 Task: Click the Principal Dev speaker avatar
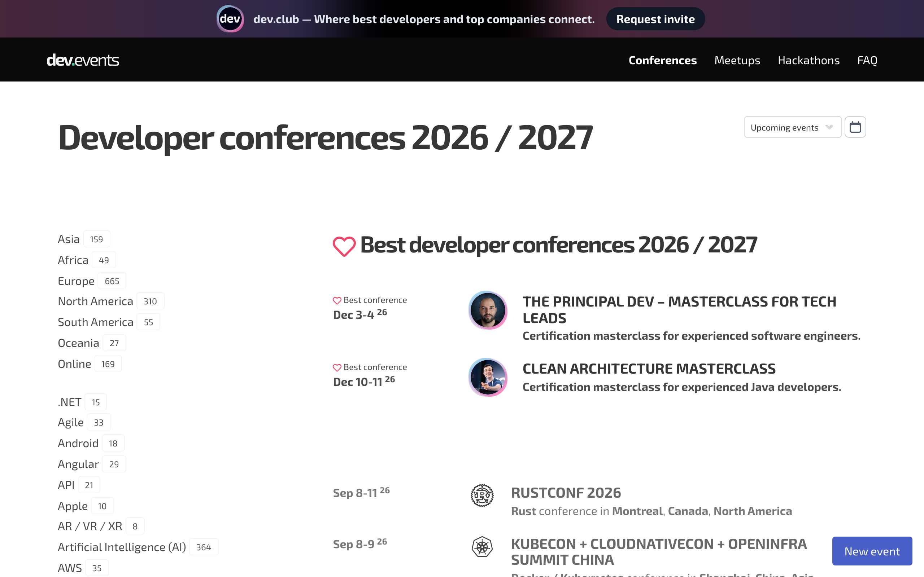(x=488, y=310)
